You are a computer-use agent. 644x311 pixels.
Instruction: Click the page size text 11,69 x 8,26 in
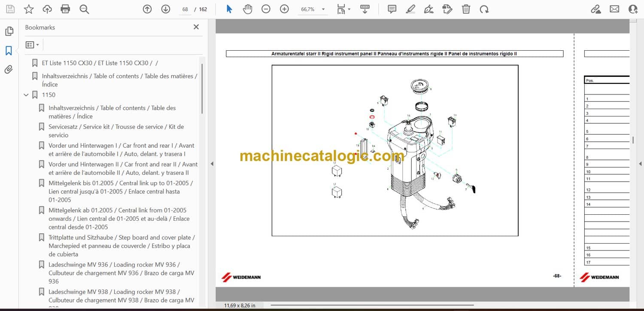pos(240,305)
